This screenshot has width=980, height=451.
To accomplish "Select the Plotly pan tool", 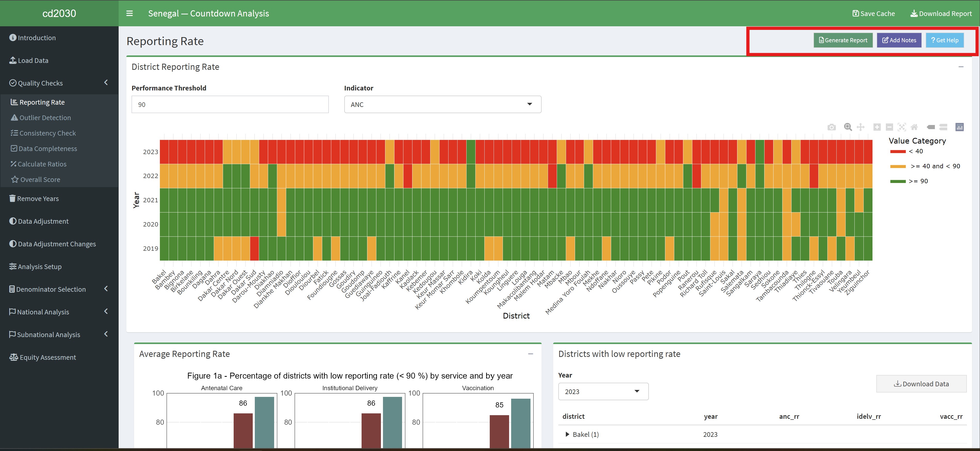I will tap(861, 127).
